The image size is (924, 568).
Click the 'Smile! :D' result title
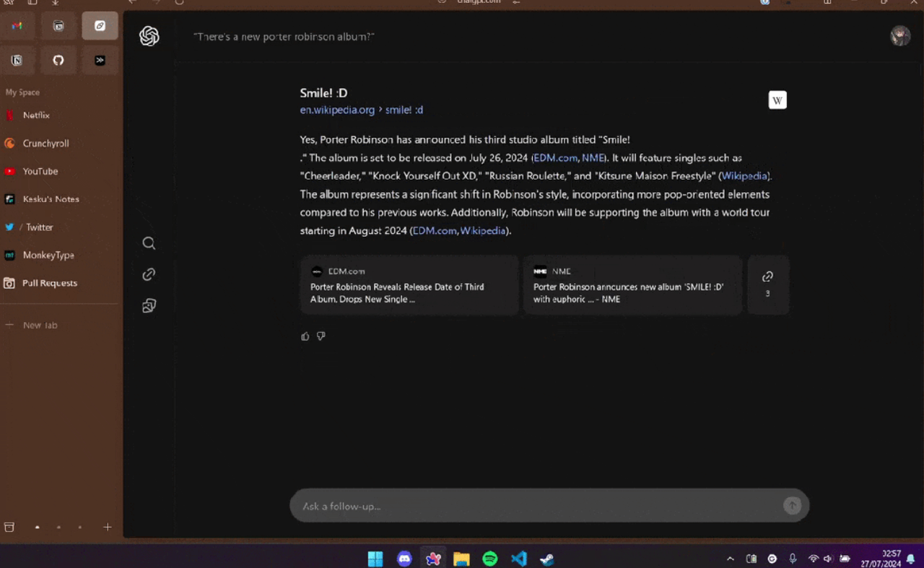tap(323, 93)
